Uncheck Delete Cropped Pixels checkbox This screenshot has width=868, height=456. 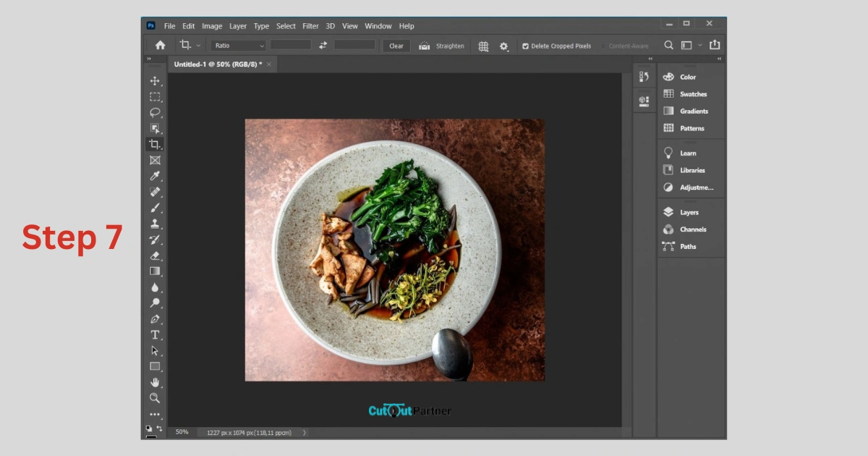[526, 46]
